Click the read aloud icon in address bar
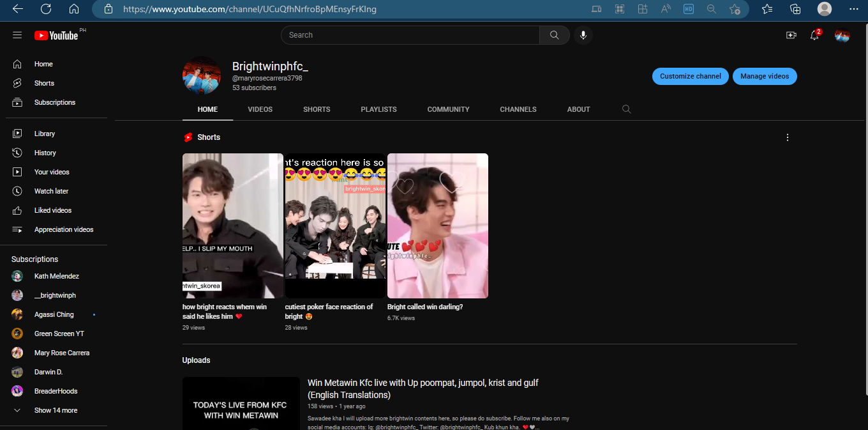 666,9
